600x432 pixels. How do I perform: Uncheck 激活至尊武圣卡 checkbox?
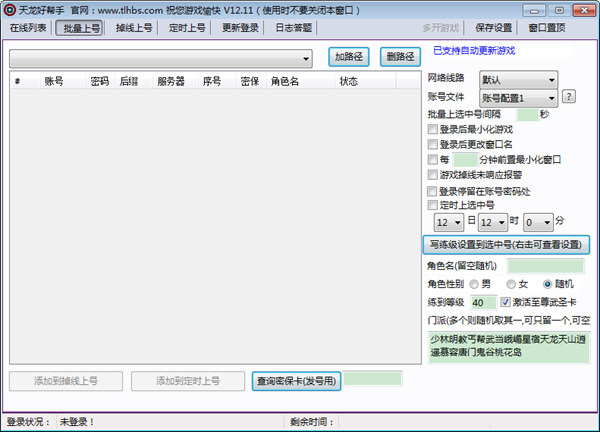506,301
